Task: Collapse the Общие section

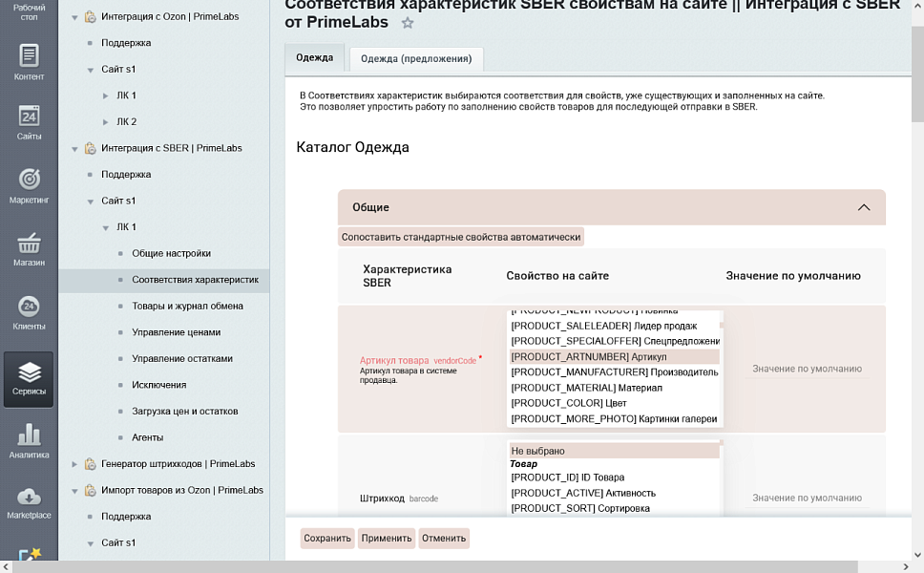Action: [865, 206]
